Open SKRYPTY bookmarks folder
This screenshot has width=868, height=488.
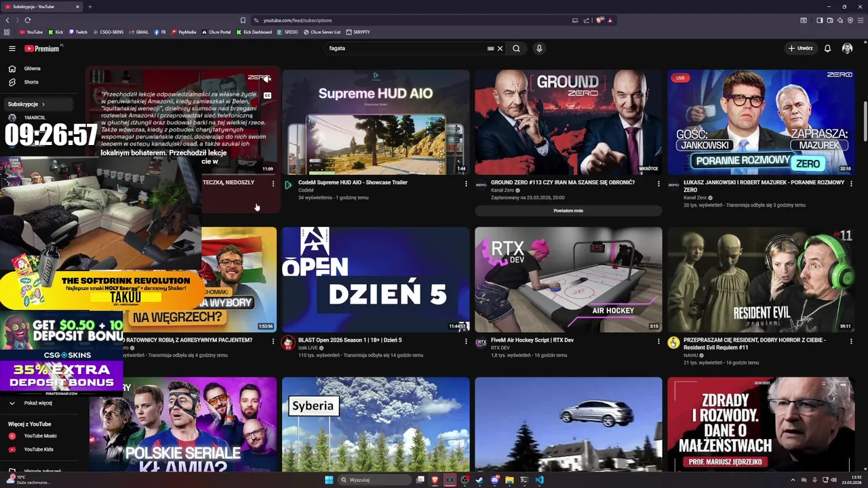[358, 32]
